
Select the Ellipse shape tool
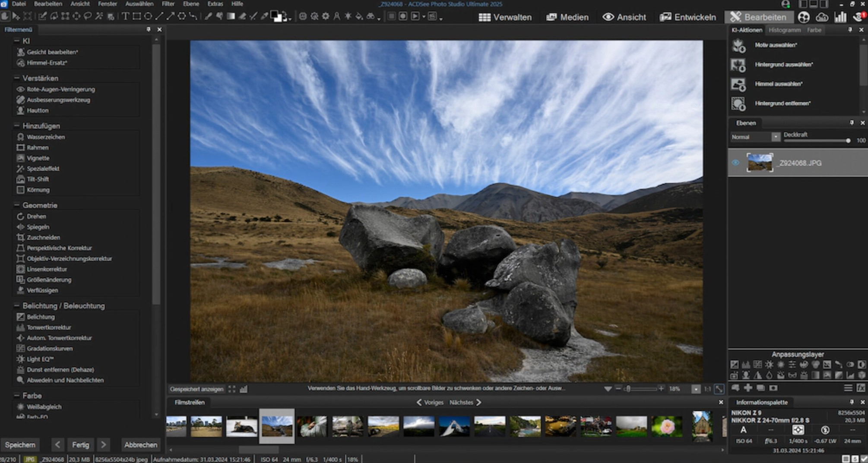pyautogui.click(x=148, y=16)
